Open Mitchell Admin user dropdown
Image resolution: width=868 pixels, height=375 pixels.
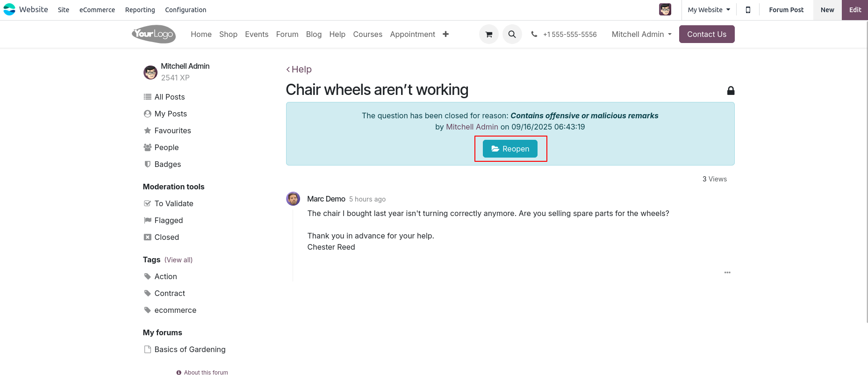641,34
